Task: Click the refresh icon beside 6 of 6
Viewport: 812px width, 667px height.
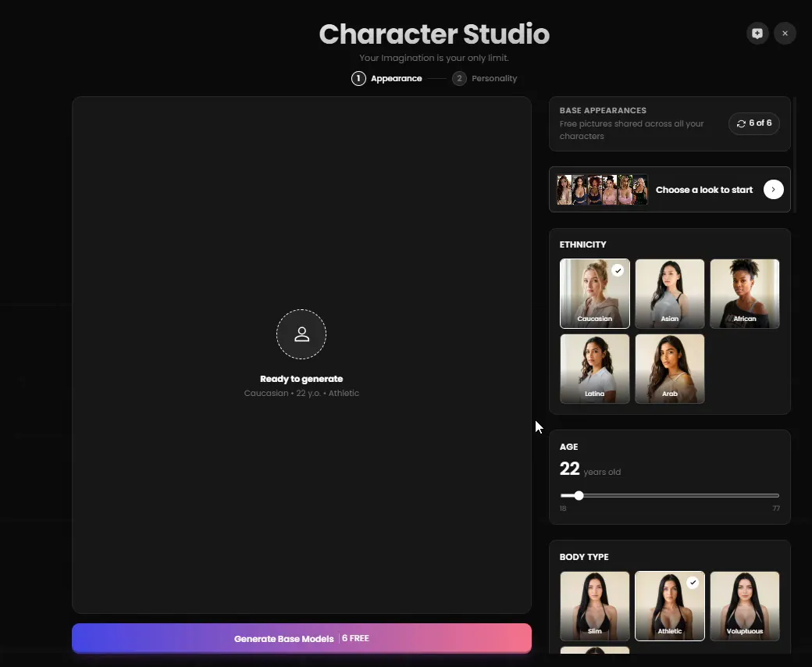Action: click(x=741, y=123)
